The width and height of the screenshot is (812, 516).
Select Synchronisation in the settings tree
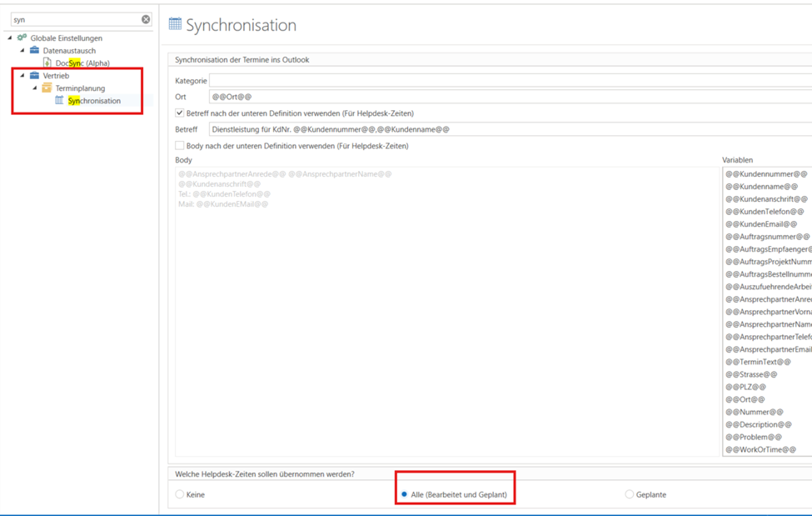point(94,101)
